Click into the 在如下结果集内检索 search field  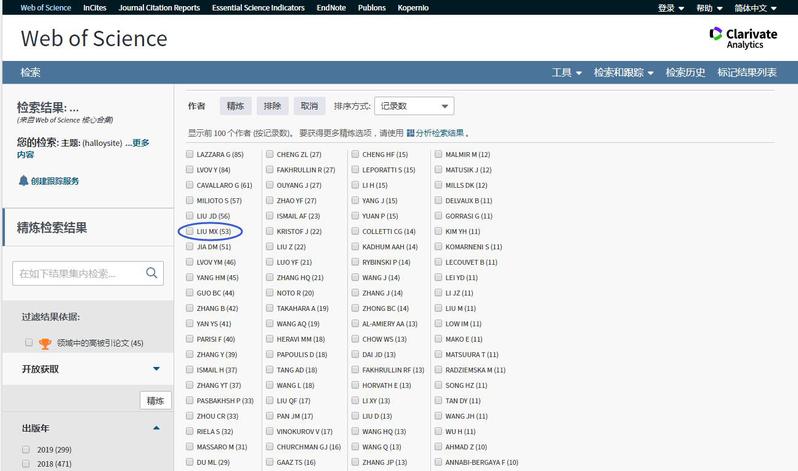point(78,273)
